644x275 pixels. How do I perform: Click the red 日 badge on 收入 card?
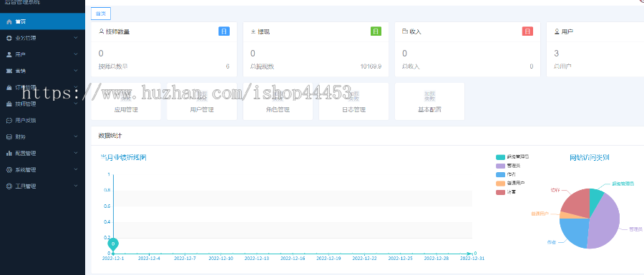pyautogui.click(x=528, y=31)
